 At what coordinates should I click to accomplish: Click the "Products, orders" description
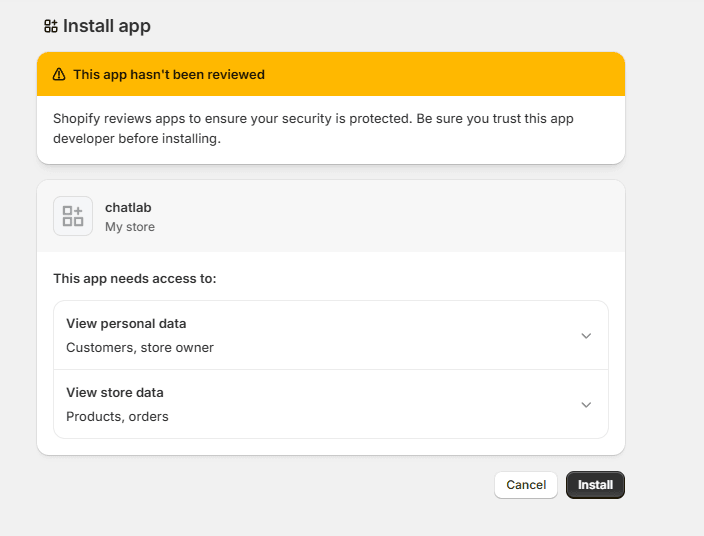117,417
